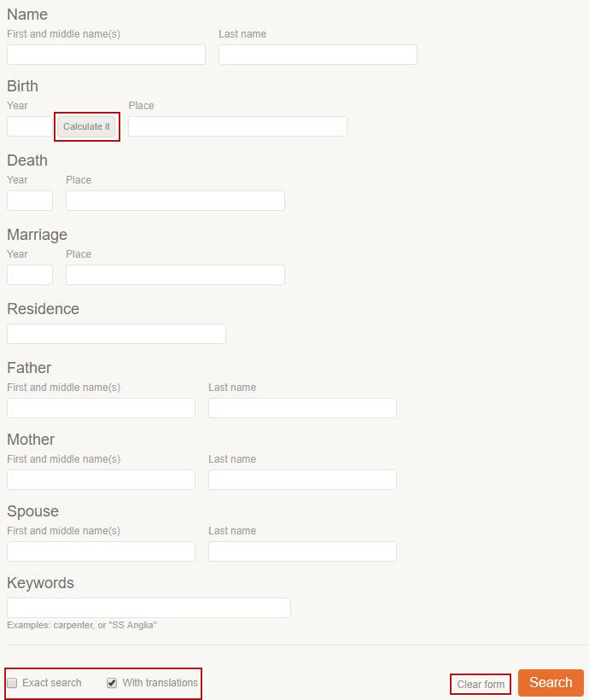The width and height of the screenshot is (589, 700).
Task: Click the Name last name field
Action: pos(318,55)
